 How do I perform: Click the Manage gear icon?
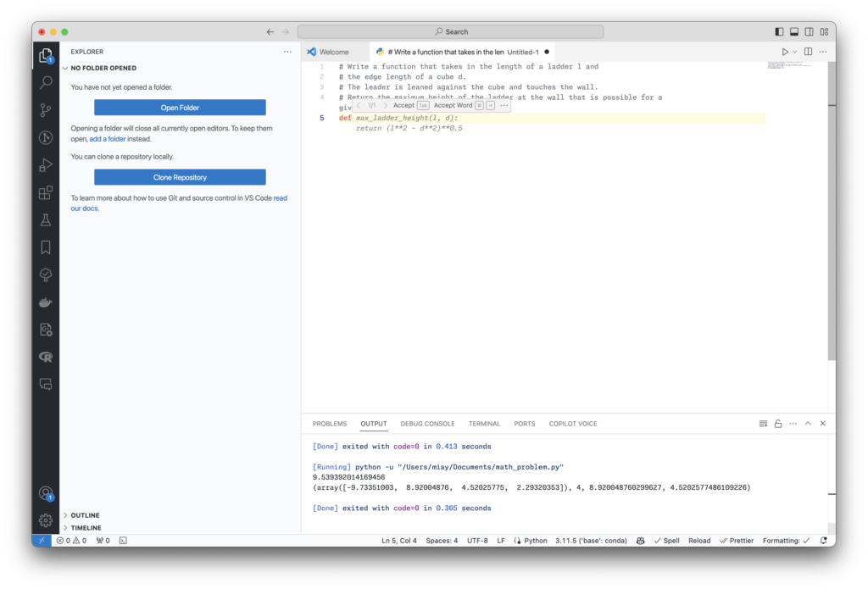coord(46,520)
